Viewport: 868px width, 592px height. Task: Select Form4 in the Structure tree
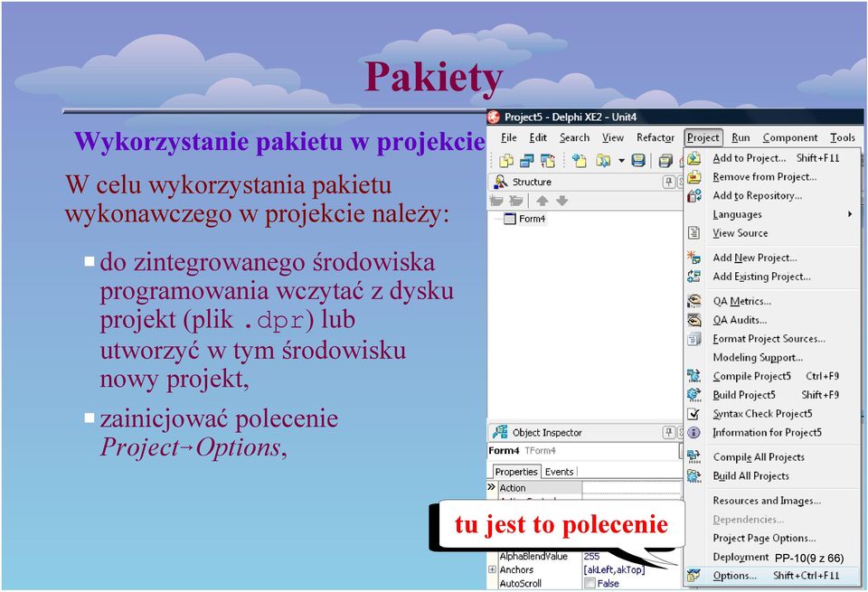point(532,219)
